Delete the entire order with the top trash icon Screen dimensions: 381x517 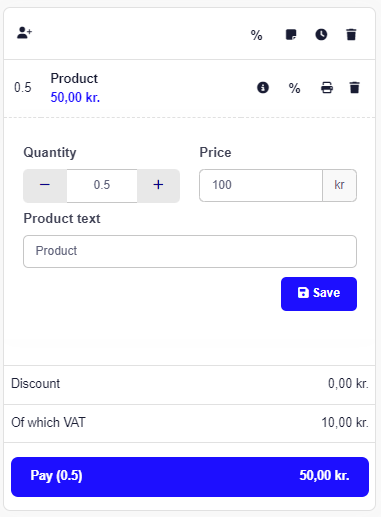[x=351, y=35]
